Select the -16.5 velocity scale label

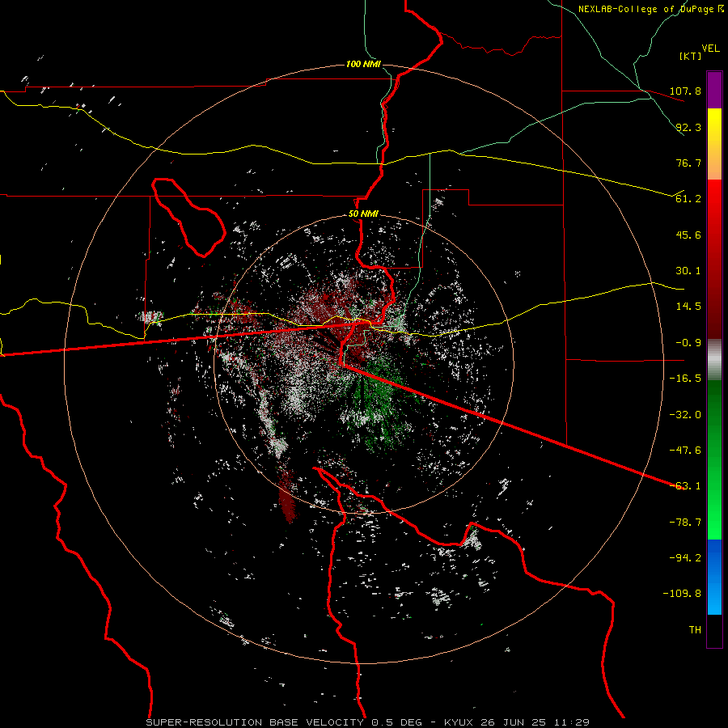685,379
